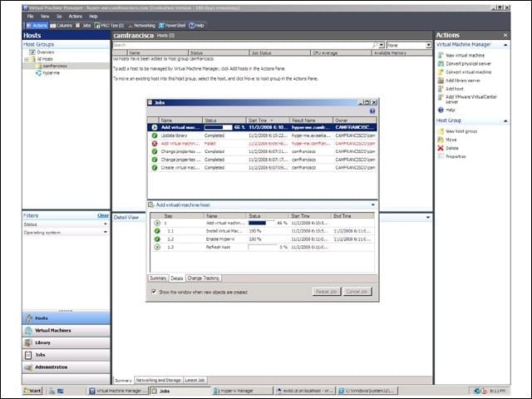Click the Search input field
Viewport: 532px width, 399px height.
tap(242, 45)
